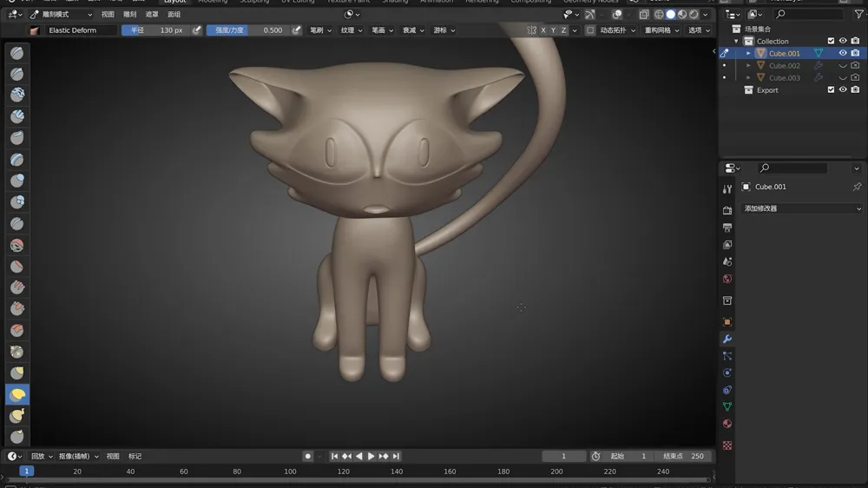Viewport: 868px width, 488px height.
Task: Open the 重构网格 remesh dropdown
Action: pos(661,30)
